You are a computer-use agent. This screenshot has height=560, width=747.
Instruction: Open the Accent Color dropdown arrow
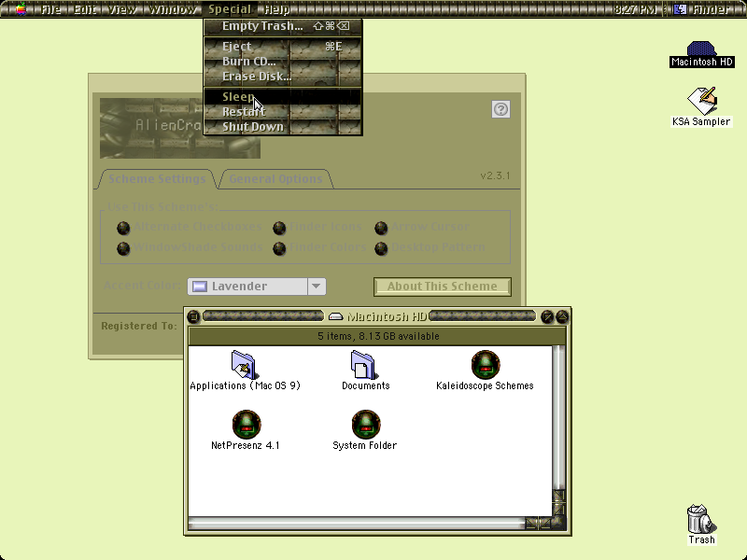tap(317, 287)
